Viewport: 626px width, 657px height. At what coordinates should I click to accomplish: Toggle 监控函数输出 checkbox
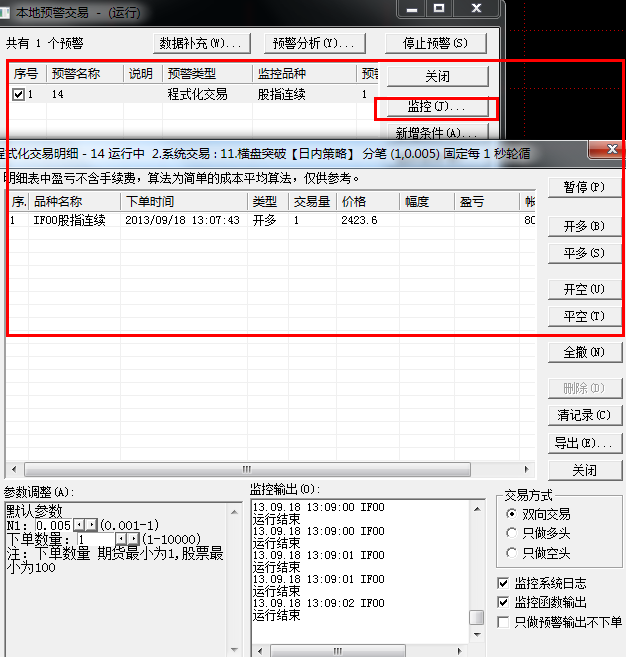coord(503,603)
